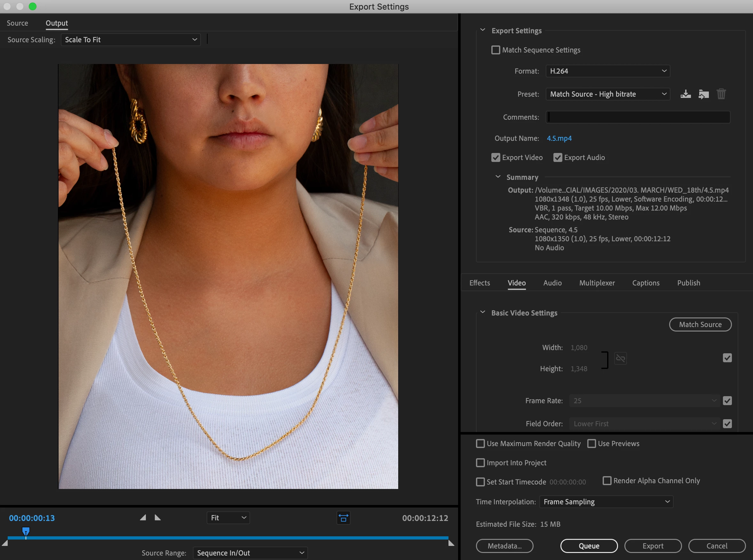Click the Save Preset icon
753x560 pixels.
685,94
